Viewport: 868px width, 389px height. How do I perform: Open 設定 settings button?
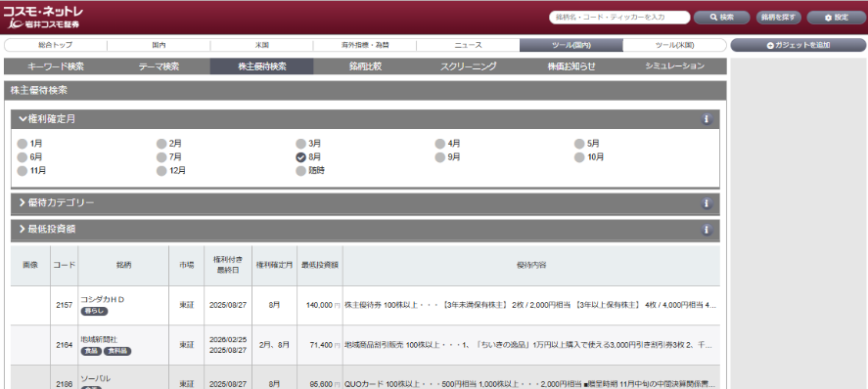836,18
